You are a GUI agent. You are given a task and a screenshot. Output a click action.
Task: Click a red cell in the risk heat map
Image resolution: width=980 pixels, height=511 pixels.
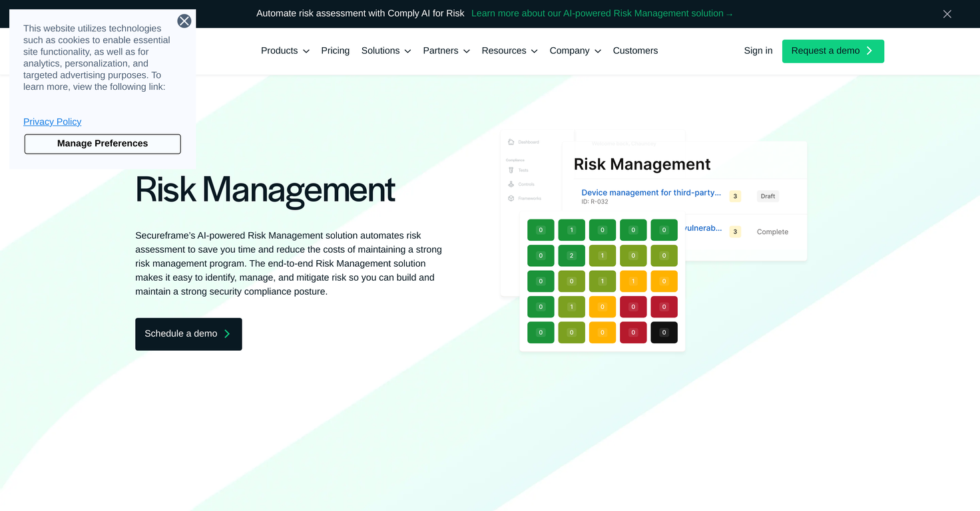coord(633,306)
